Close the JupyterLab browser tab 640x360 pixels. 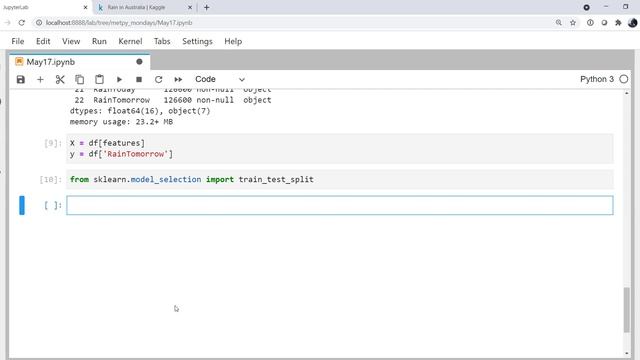85,7
